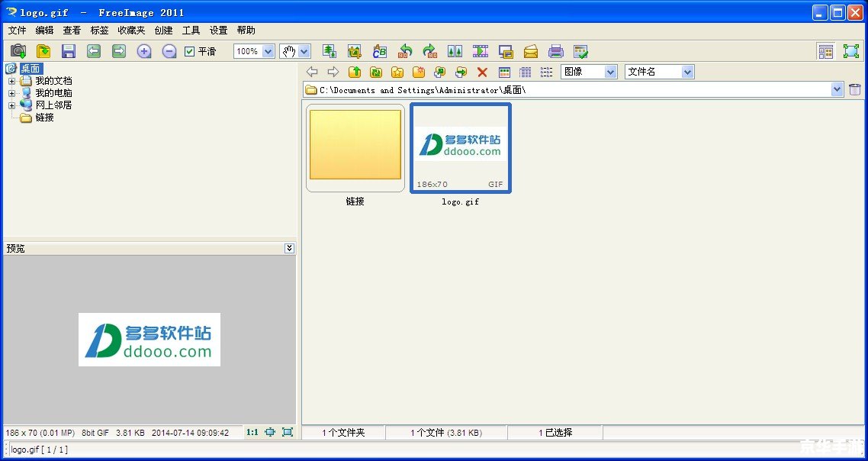868x461 pixels.
Task: Refresh the folder view icon
Action: (376, 72)
